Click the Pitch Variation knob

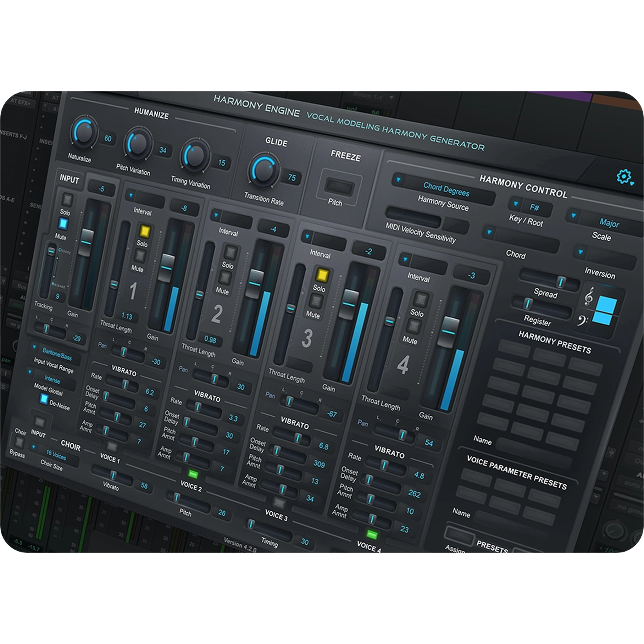(138, 144)
